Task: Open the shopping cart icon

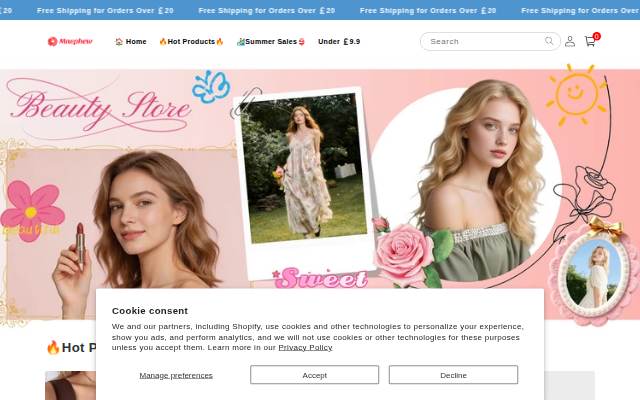Action: pos(591,41)
